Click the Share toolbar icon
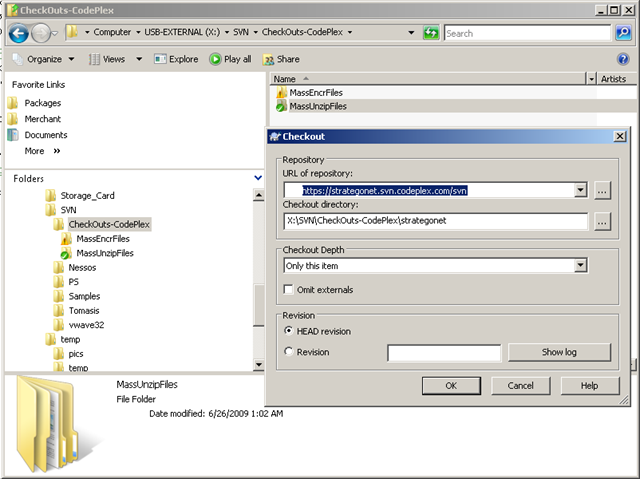The image size is (640, 479). 268,60
